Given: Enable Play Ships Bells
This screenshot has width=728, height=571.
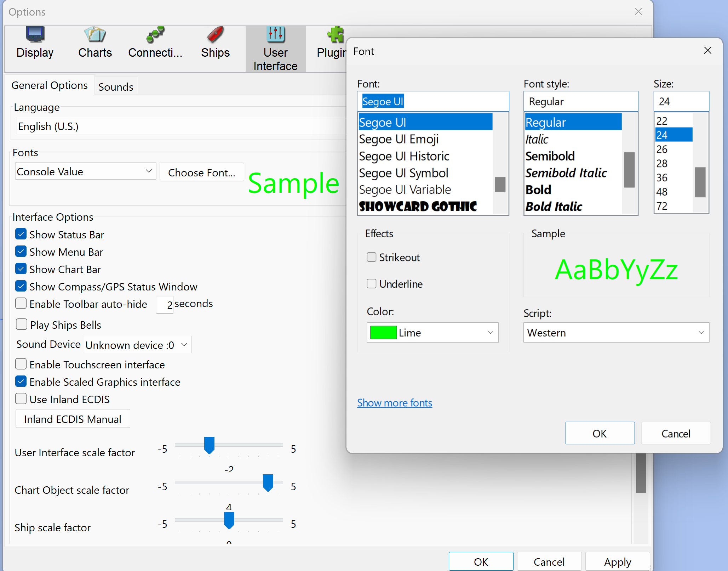Looking at the screenshot, I should pos(21,324).
